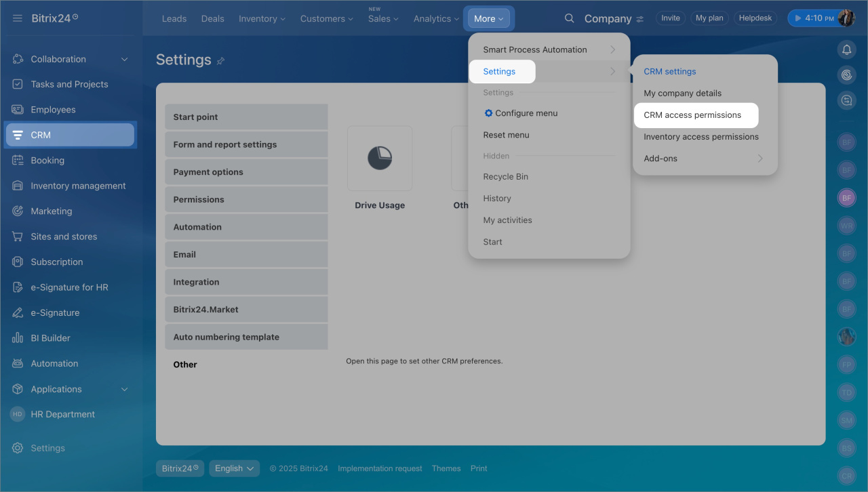Open Sites and stores in sidebar
Viewport: 868px width, 492px height.
click(64, 237)
